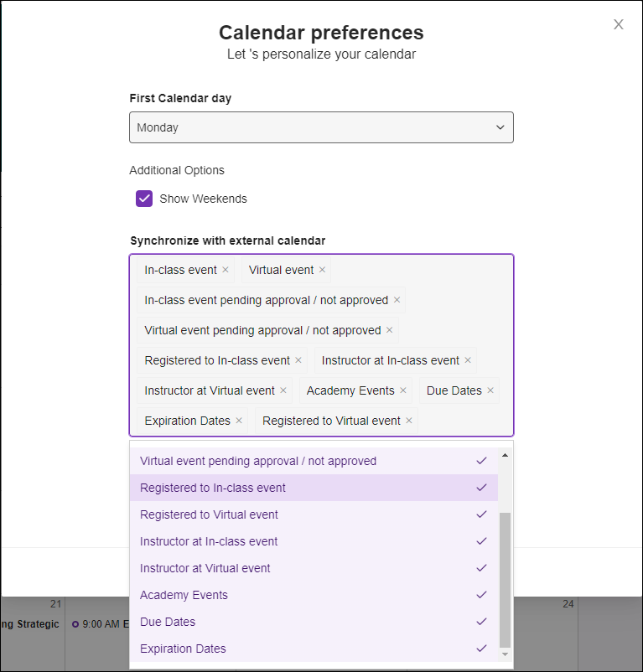Remove the Academy Events tag
The width and height of the screenshot is (643, 672).
[x=403, y=390]
